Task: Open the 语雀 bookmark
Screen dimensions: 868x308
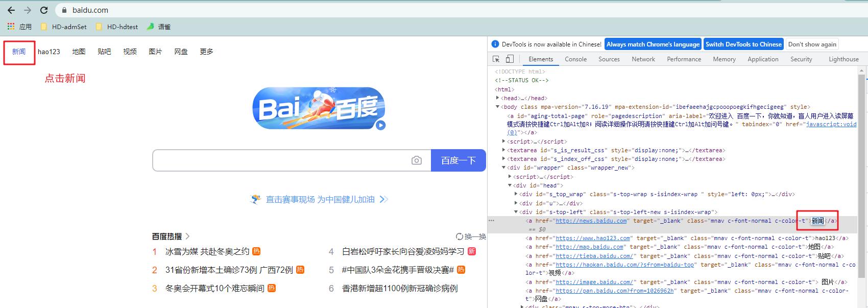Action: pyautogui.click(x=159, y=27)
